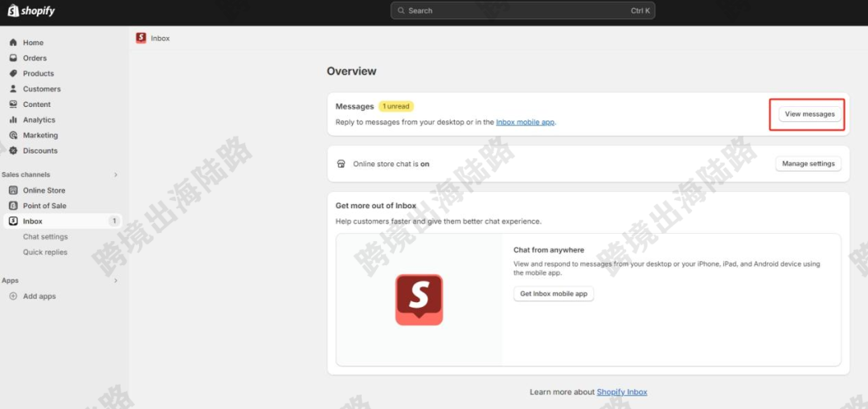Image resolution: width=868 pixels, height=409 pixels.
Task: Expand the Apps section chevron
Action: pyautogui.click(x=116, y=281)
